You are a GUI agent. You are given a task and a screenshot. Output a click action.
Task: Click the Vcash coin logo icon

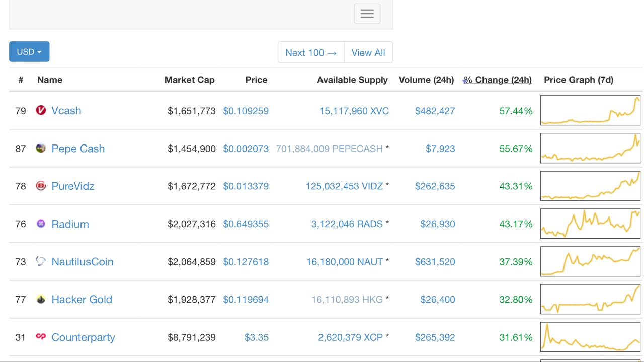(x=41, y=110)
